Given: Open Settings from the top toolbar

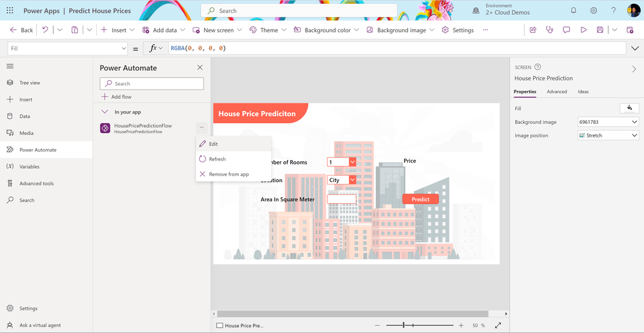Looking at the screenshot, I should pyautogui.click(x=458, y=30).
